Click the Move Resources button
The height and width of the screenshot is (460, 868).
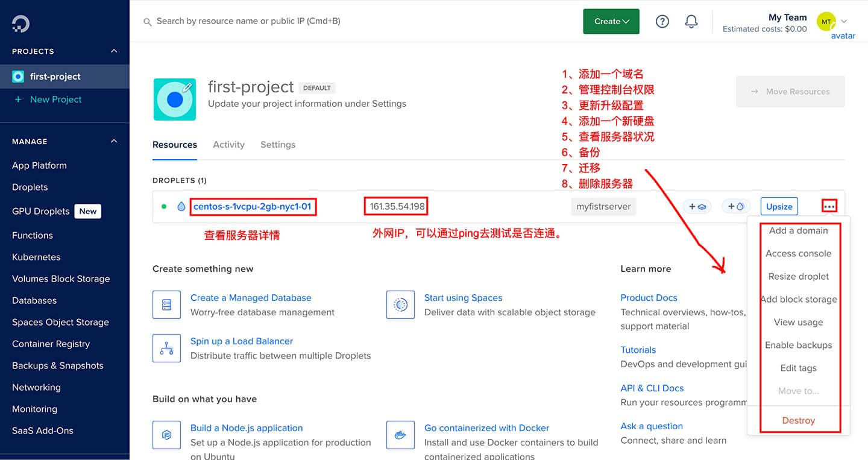[790, 92]
